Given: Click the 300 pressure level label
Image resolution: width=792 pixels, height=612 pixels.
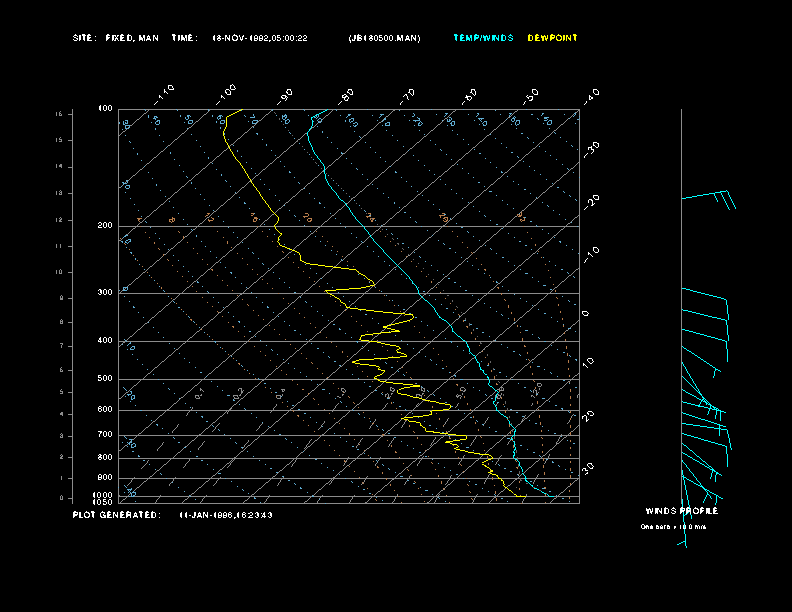Looking at the screenshot, I should (105, 293).
